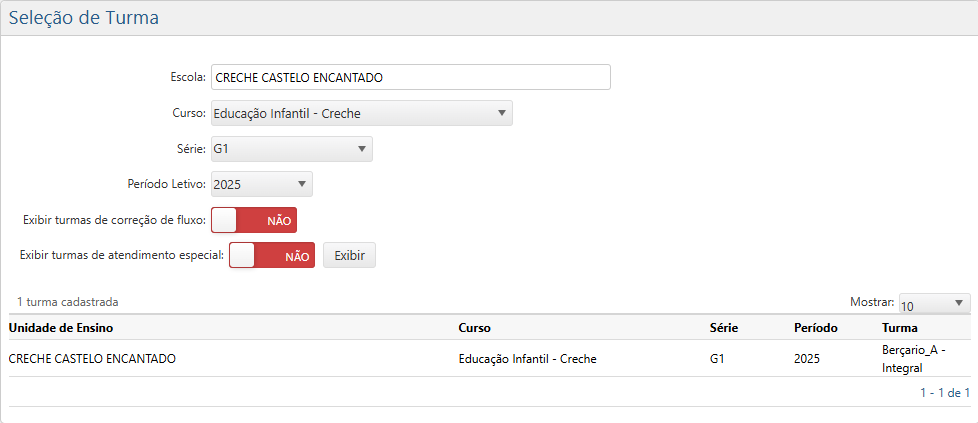The height and width of the screenshot is (423, 978).
Task: Select the CRECHE CASTELO ENCANTADO table row
Action: [x=92, y=358]
